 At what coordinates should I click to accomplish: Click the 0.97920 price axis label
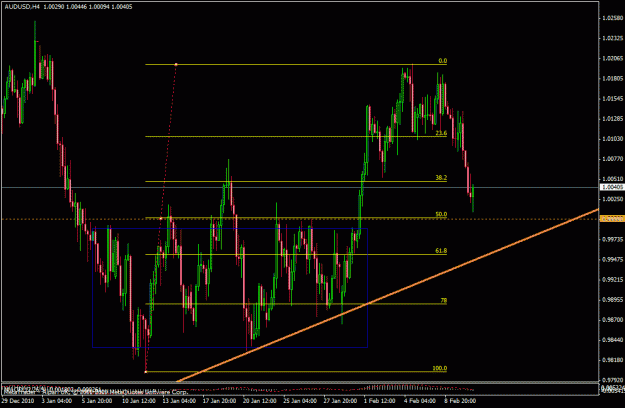[612, 380]
